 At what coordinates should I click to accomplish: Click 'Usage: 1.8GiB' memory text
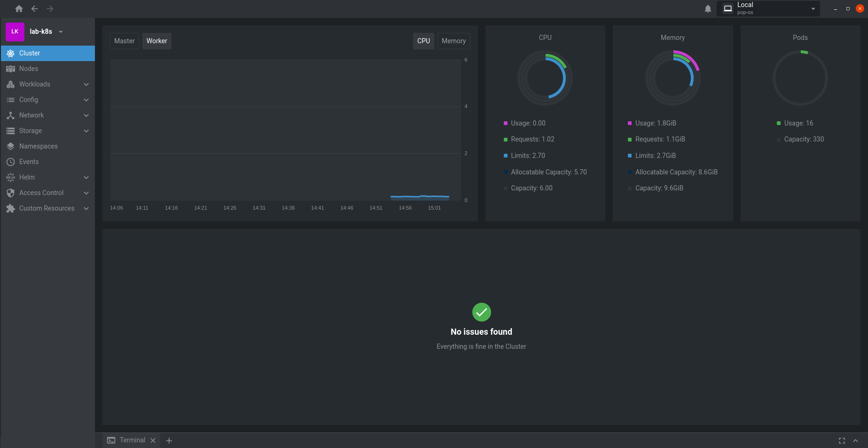(x=656, y=123)
